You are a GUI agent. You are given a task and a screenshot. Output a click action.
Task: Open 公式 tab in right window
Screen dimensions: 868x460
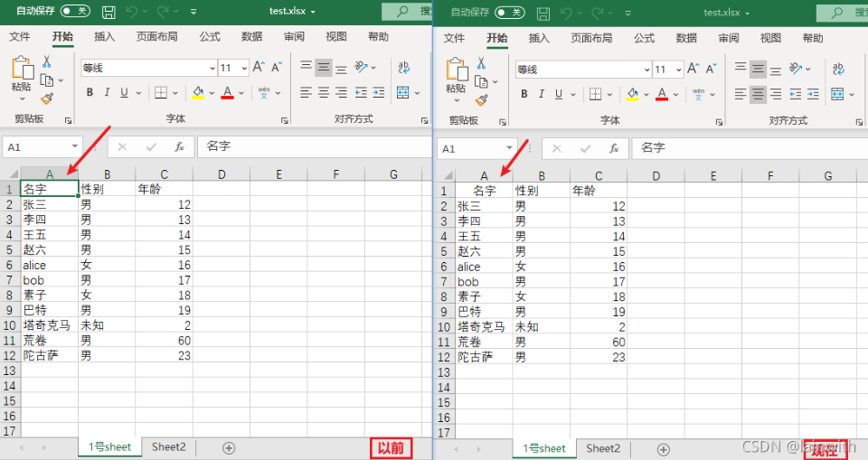pos(644,38)
